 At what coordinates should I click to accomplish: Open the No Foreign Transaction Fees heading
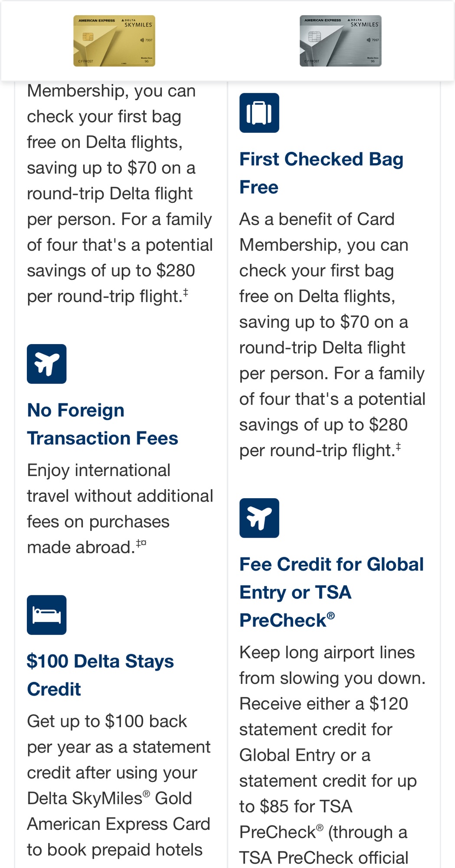tap(102, 424)
